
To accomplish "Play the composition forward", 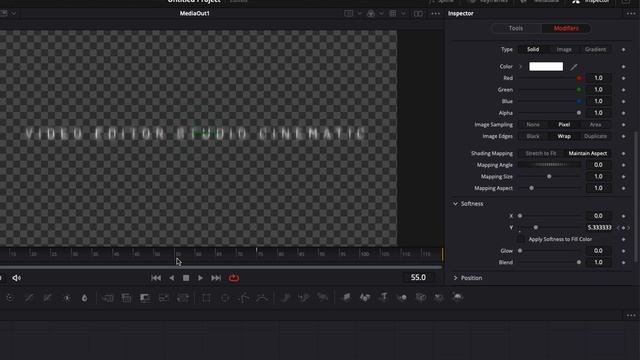I will [x=200, y=278].
